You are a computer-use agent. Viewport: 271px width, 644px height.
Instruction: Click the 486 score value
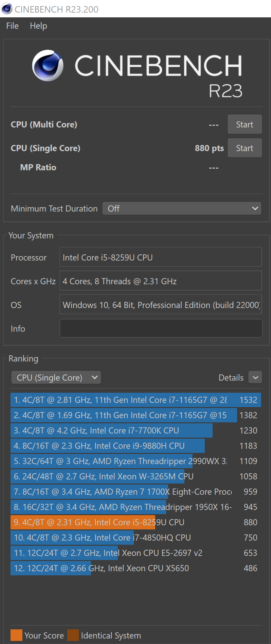250,568
